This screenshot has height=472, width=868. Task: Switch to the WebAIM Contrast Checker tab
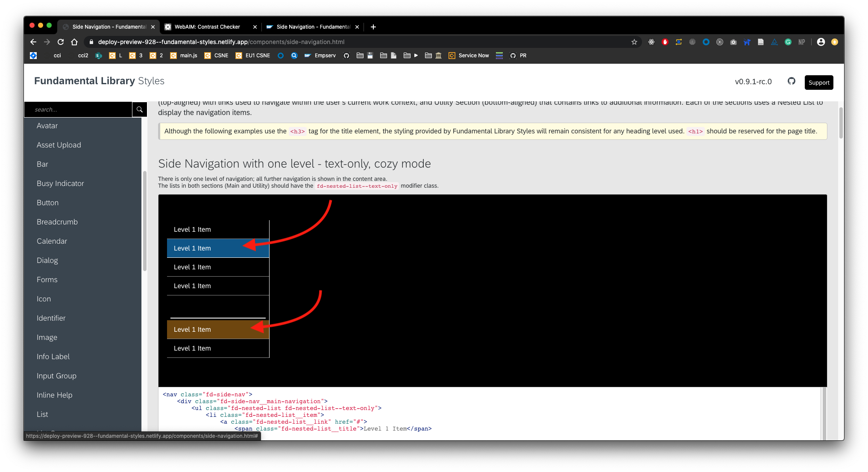click(206, 27)
